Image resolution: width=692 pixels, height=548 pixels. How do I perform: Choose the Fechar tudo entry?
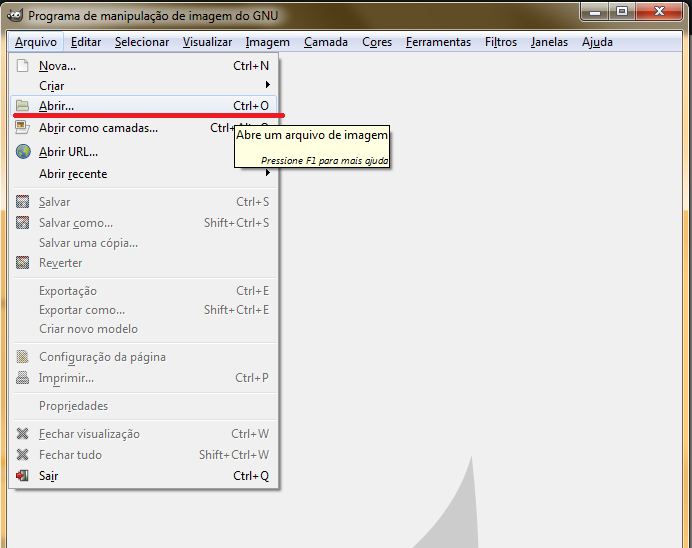coord(143,454)
